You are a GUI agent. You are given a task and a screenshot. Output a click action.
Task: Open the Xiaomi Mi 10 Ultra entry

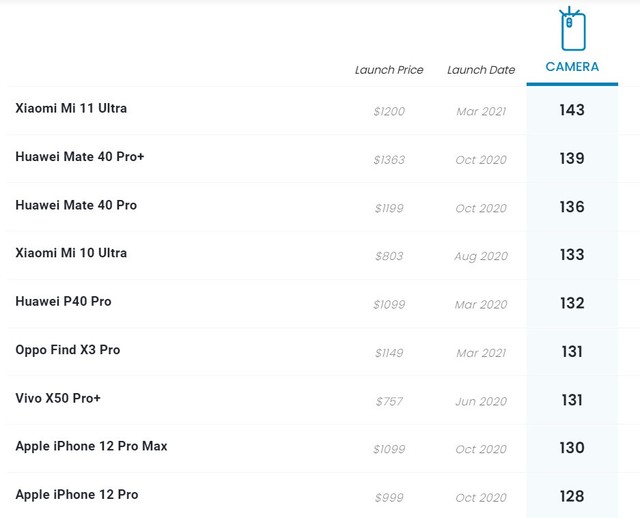pos(71,253)
